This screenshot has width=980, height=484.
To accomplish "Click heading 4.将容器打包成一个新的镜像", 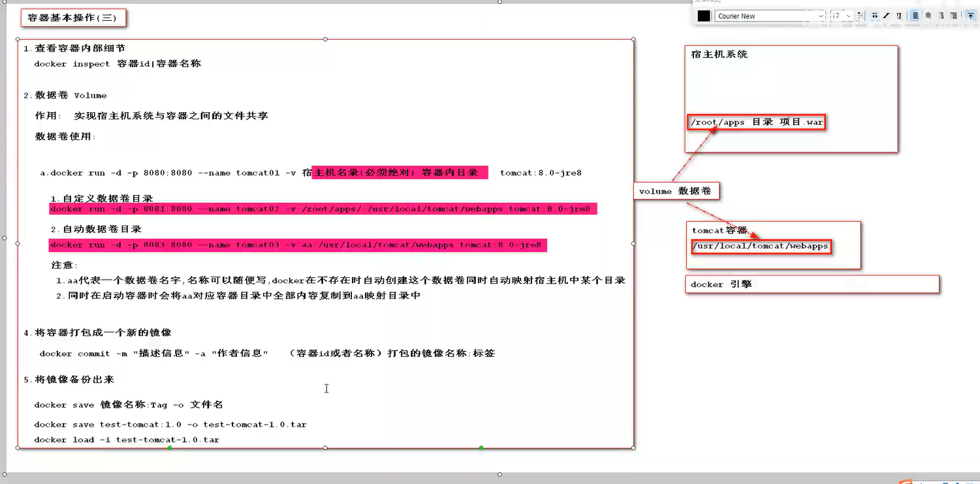I will 97,333.
